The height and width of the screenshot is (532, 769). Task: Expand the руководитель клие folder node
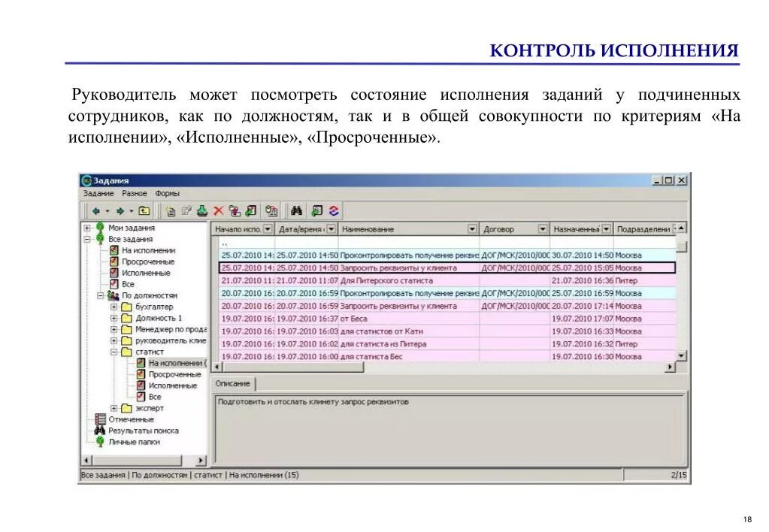point(114,341)
